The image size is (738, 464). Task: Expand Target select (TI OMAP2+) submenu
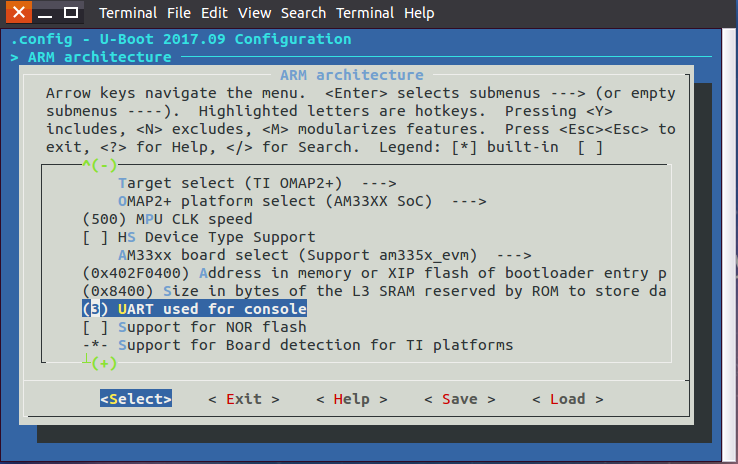[257, 183]
